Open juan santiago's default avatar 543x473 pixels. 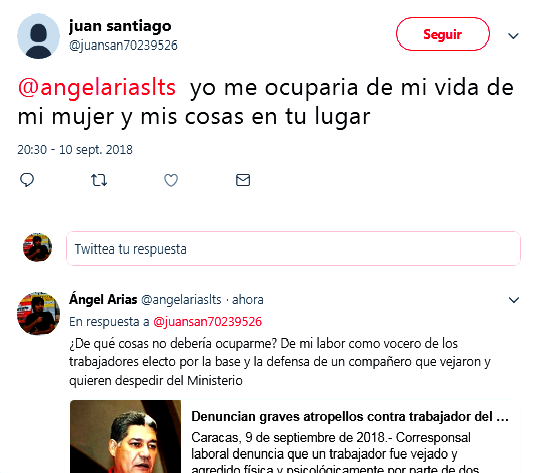38,36
